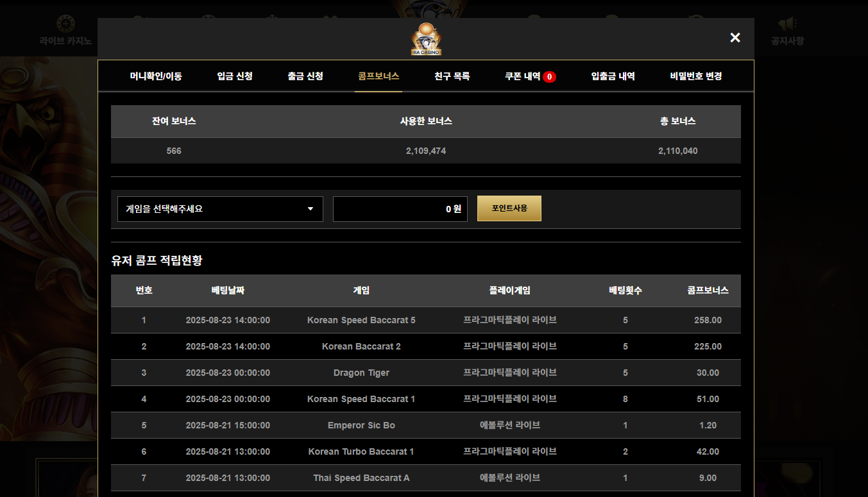This screenshot has width=868, height=497.
Task: Close the popup with the X icon
Action: pyautogui.click(x=735, y=38)
